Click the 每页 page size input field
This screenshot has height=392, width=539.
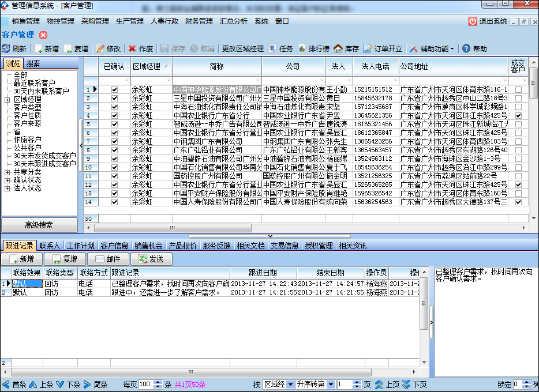pos(144,385)
